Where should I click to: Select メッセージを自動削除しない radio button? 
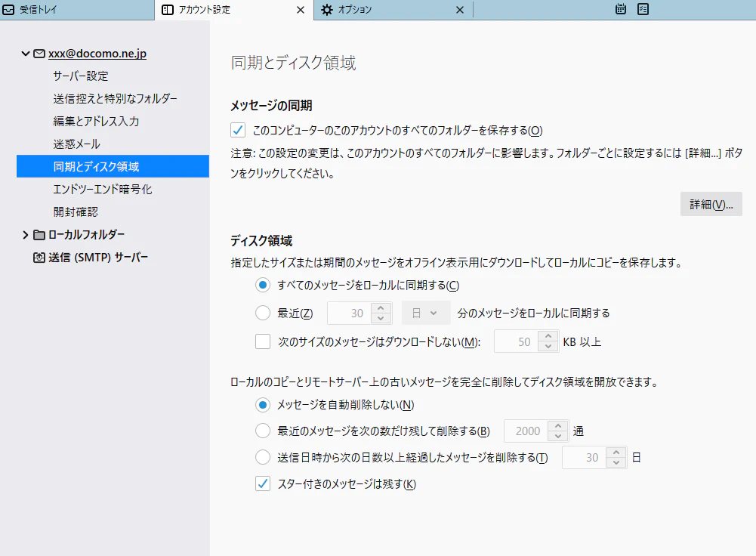tap(263, 405)
